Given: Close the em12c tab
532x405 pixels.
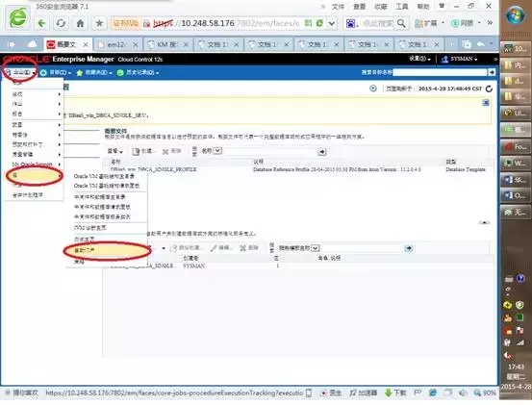Looking at the screenshot, I should tap(136, 45).
